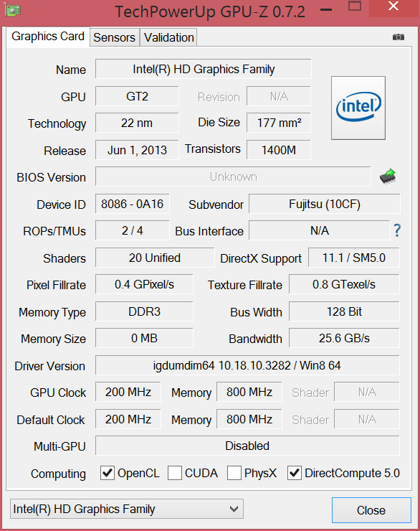Enable the CUDA checkbox
The image size is (420, 531).
175,473
